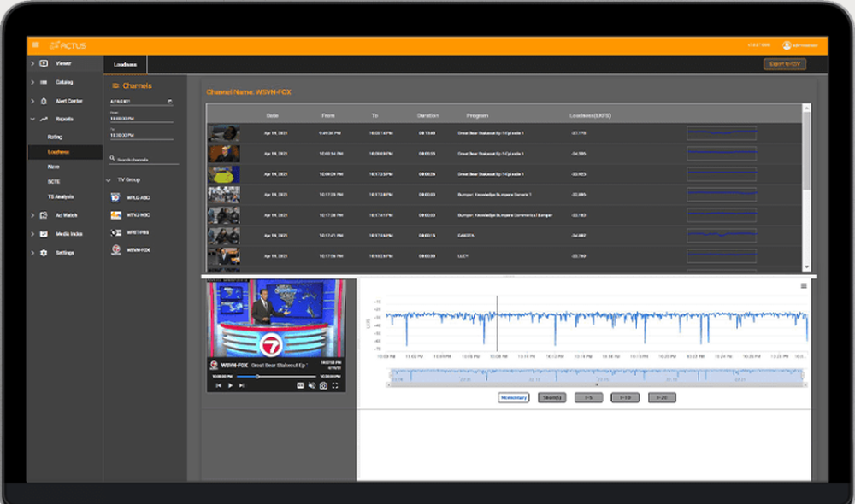Expand the Ad Watch sidebar section
The height and width of the screenshot is (504, 855).
(x=44, y=215)
